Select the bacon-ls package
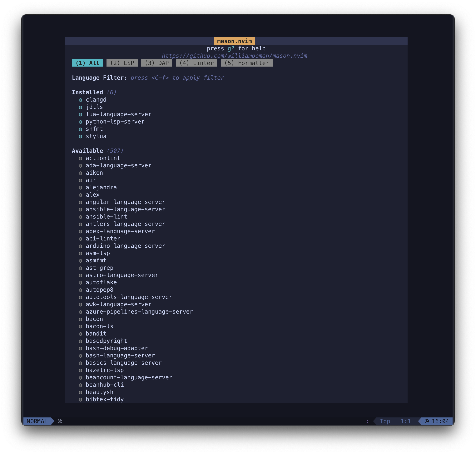 point(99,326)
